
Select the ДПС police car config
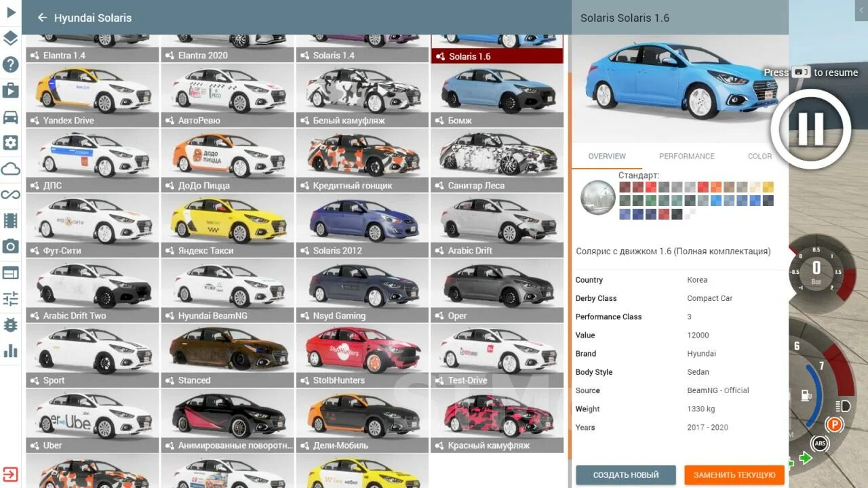[92, 161]
